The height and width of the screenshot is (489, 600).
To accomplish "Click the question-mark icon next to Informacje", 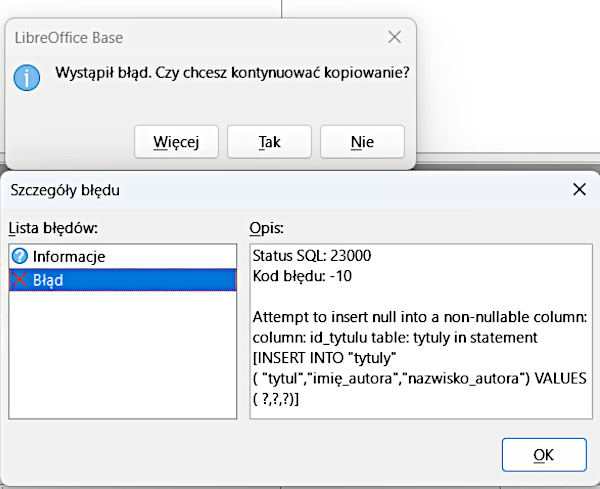I will [x=20, y=257].
